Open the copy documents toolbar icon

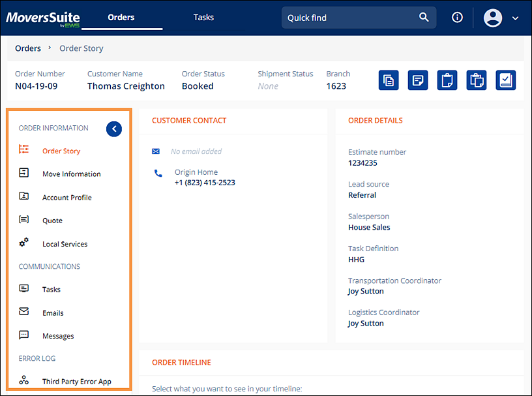coord(389,80)
